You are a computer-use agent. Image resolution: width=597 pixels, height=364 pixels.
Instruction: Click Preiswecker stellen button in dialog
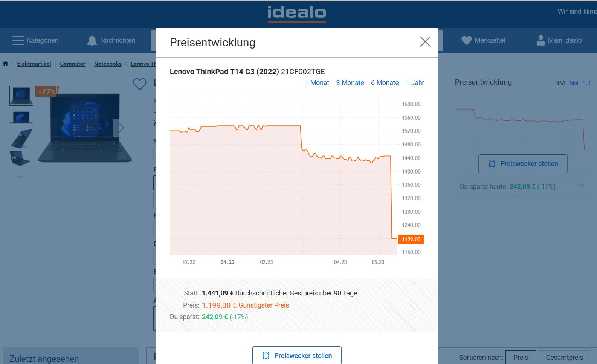pos(297,355)
